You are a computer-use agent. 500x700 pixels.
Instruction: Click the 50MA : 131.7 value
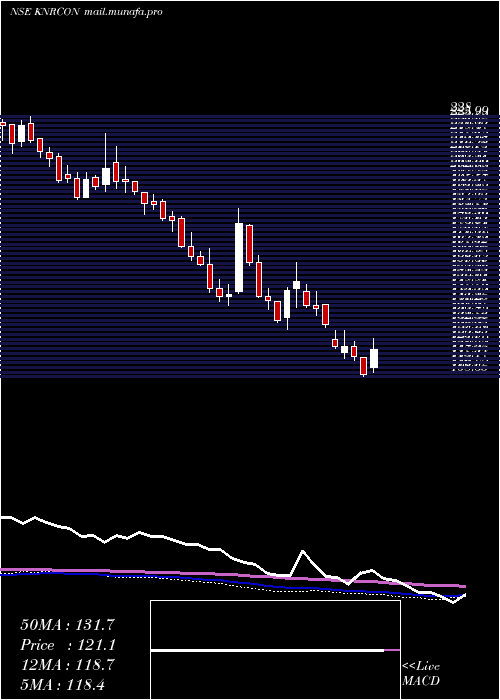67,625
